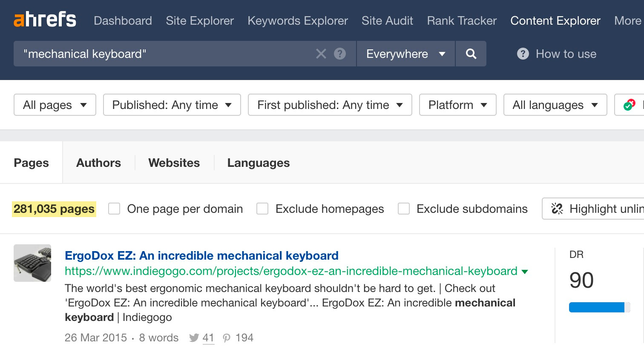Open the Ahrefs logo homepage
This screenshot has height=352, width=644.
[45, 20]
